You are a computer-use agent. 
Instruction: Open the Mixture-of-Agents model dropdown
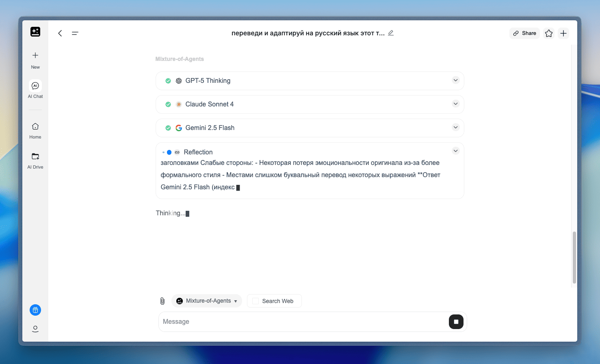coord(207,301)
